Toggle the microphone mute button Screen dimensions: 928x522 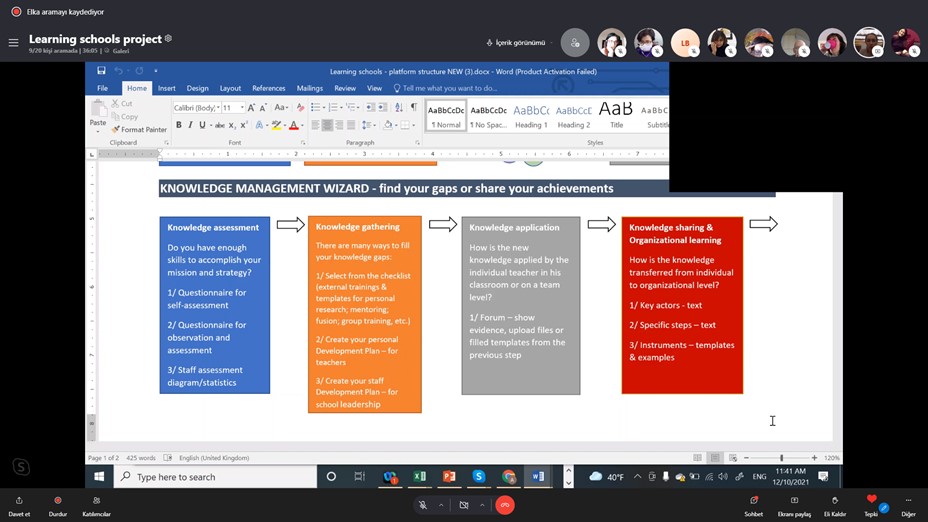pyautogui.click(x=423, y=505)
